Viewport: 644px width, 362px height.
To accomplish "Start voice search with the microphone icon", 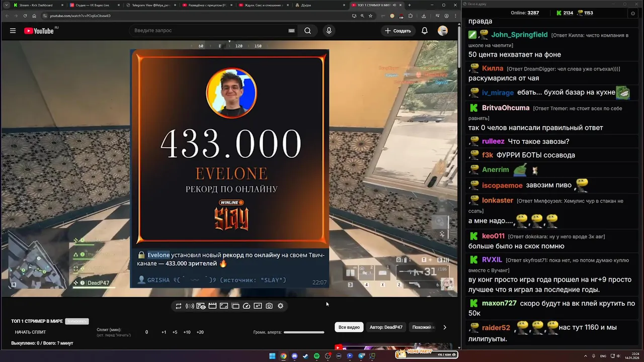I will (329, 31).
